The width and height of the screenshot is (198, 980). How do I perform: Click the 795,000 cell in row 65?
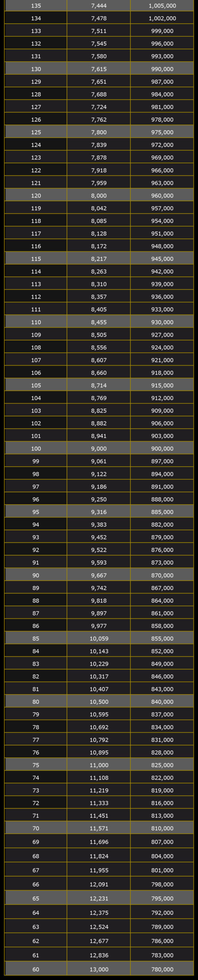(x=162, y=898)
